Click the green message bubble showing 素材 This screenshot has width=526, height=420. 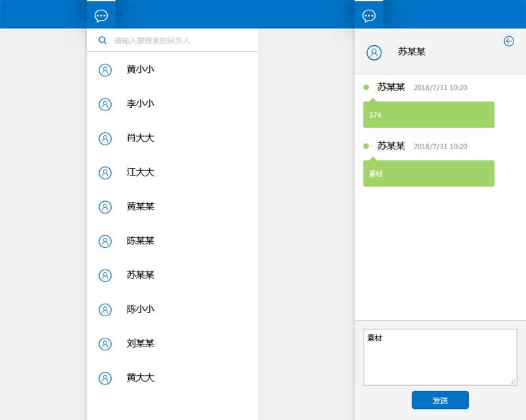tap(428, 174)
